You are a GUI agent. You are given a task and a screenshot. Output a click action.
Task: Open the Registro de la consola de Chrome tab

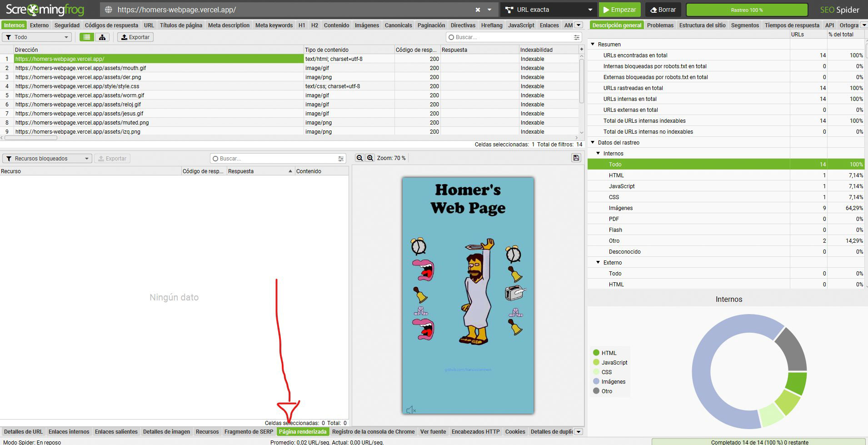point(373,432)
